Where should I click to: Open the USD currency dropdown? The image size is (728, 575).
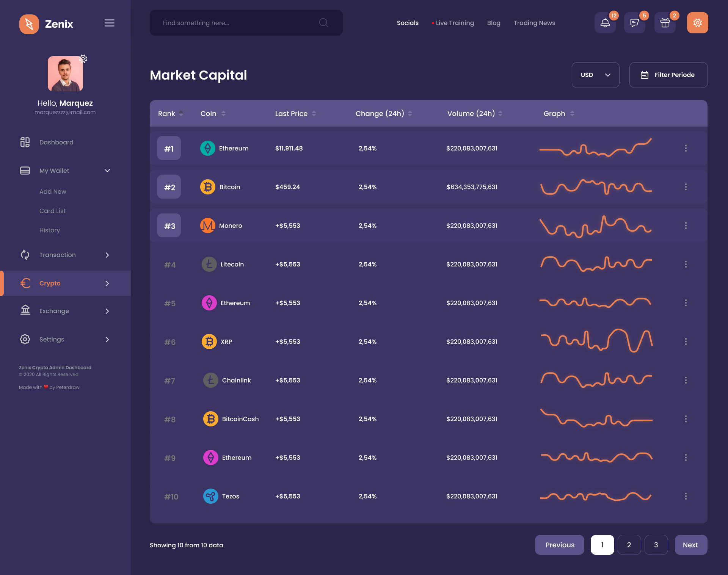click(595, 75)
